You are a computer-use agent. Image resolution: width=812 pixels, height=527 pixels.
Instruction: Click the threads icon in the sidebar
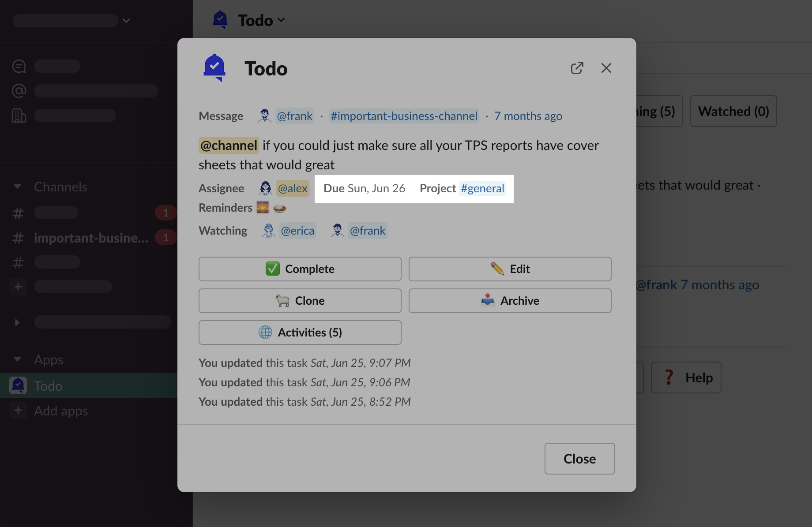(19, 66)
